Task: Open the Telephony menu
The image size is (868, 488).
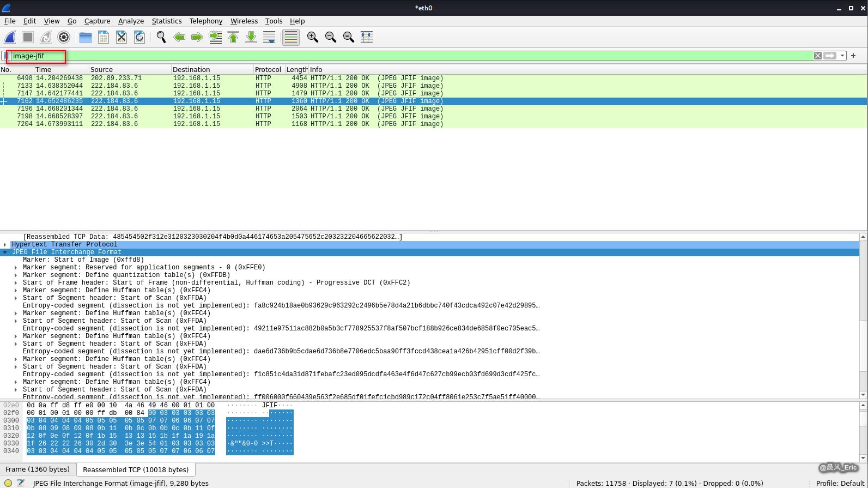Action: [x=206, y=21]
